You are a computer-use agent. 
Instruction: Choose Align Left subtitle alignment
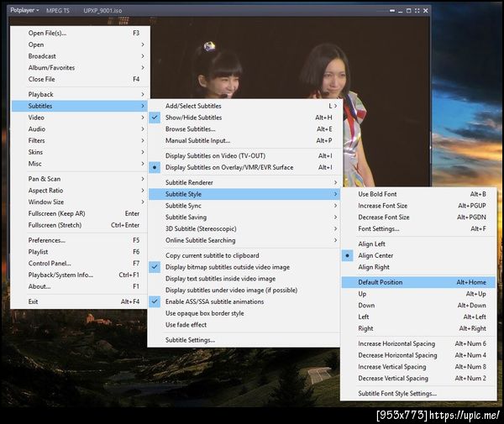coord(418,244)
